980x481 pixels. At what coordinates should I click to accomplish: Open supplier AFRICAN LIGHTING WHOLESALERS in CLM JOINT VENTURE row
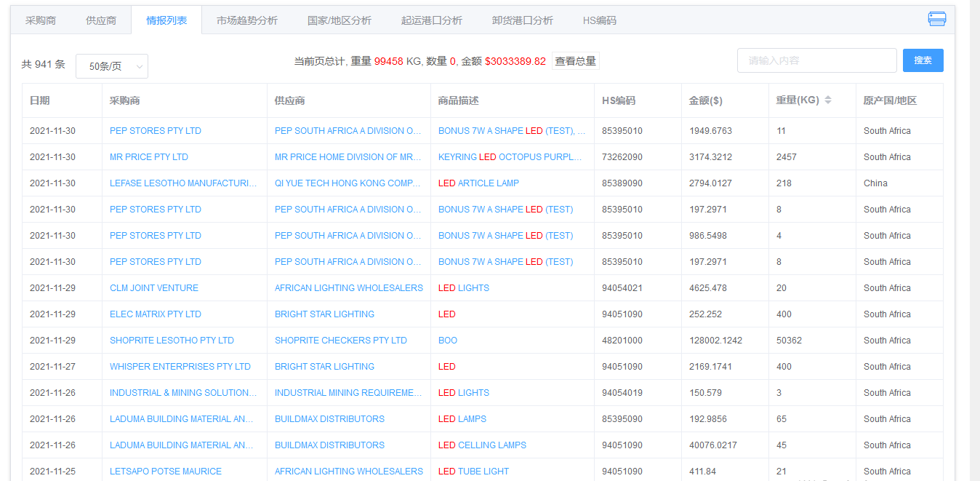click(349, 288)
